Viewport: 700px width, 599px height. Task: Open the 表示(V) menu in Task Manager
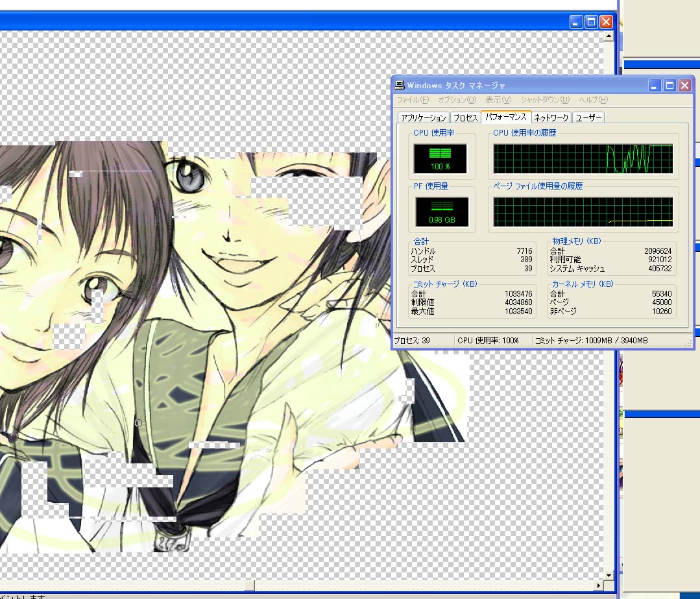pos(498,99)
